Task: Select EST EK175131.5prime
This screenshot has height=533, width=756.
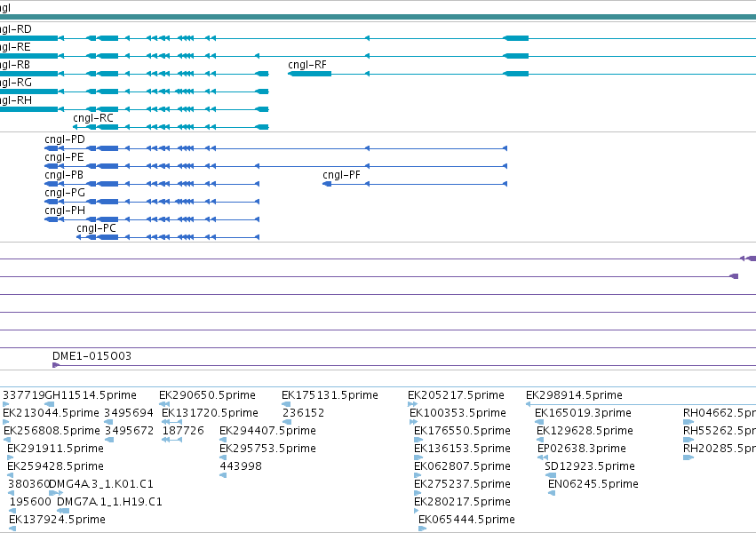Action: (330, 395)
